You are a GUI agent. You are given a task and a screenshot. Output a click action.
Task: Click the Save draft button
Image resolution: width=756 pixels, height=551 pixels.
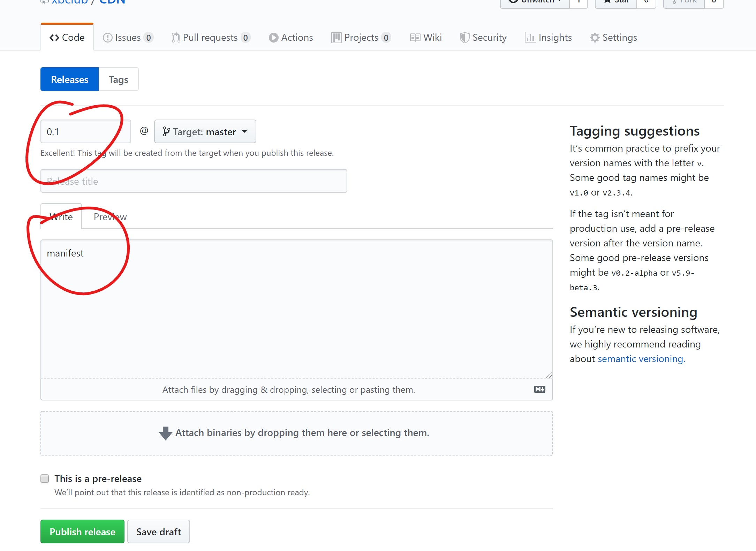[x=159, y=531]
